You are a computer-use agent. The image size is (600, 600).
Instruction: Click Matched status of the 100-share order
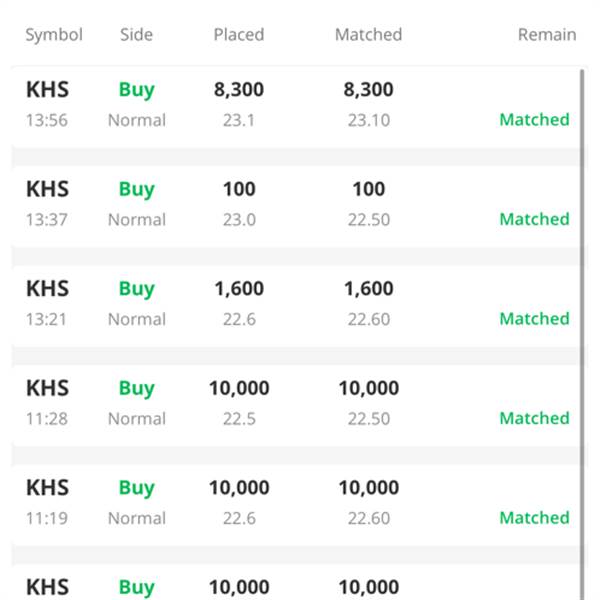pyautogui.click(x=535, y=219)
